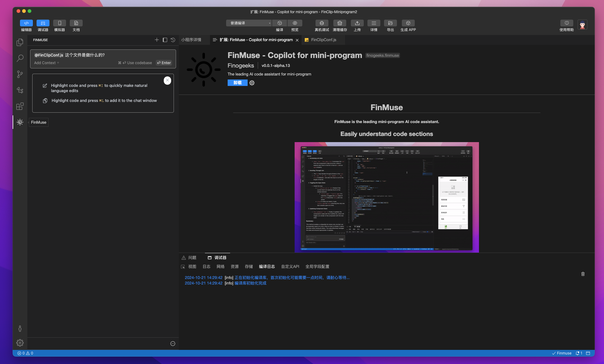
Task: Click the 真机调试 debug icon
Action: coord(322,23)
